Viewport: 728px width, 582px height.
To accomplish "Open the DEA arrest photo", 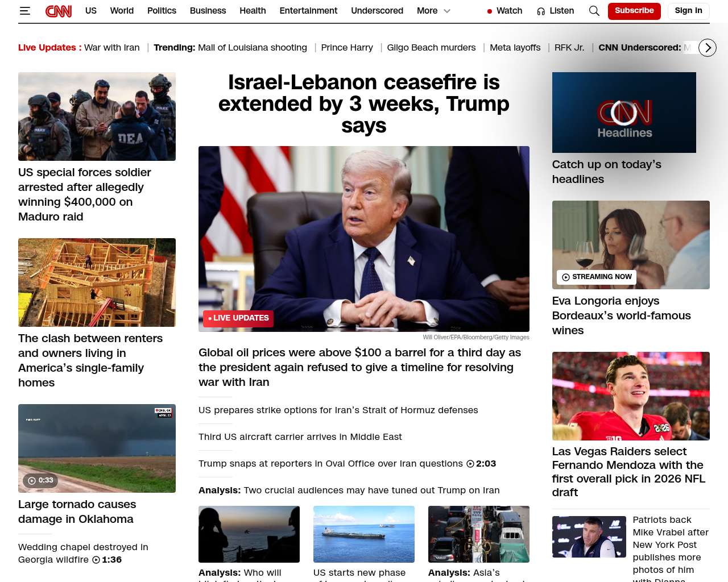I will [x=97, y=117].
